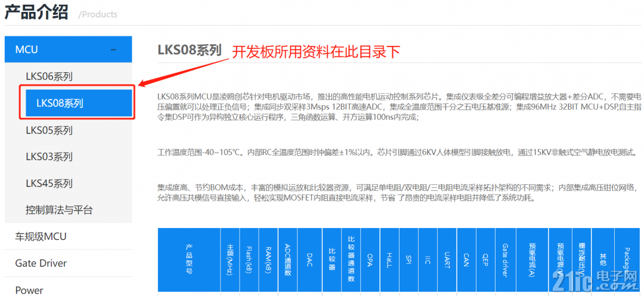
Task: Click the 主频(MHz) column header
Action: pos(230,260)
